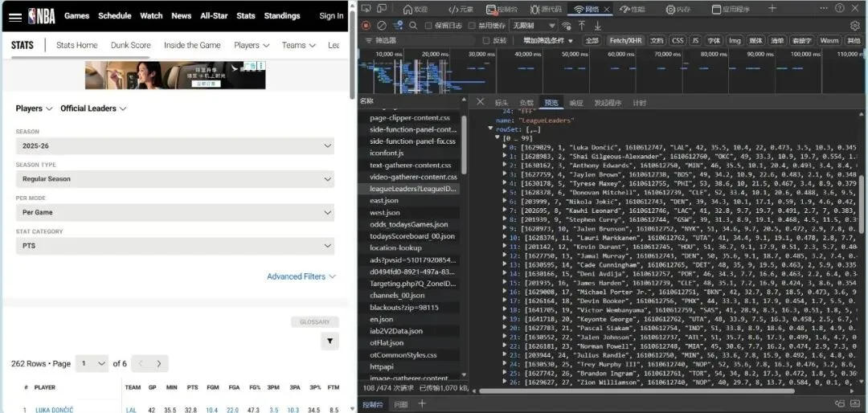The height and width of the screenshot is (413, 868).
Task: Open the Teams submenu in Stats nav
Action: pyautogui.click(x=298, y=45)
